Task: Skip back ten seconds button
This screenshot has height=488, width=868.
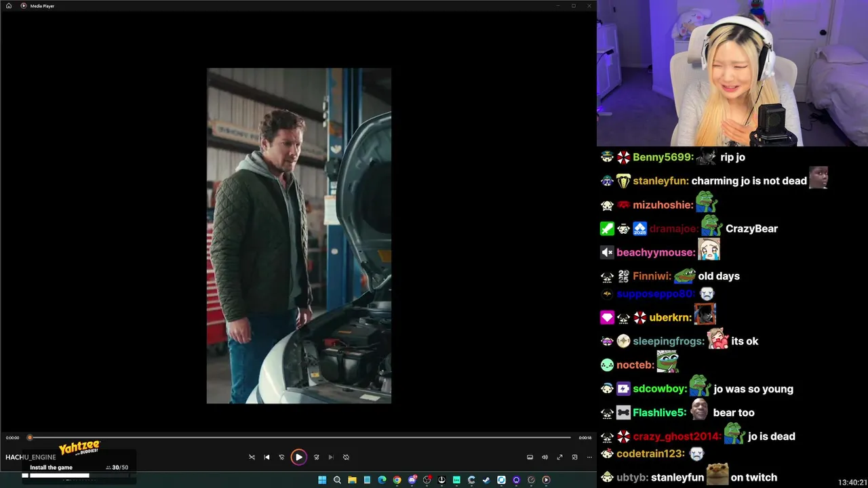Action: click(281, 457)
